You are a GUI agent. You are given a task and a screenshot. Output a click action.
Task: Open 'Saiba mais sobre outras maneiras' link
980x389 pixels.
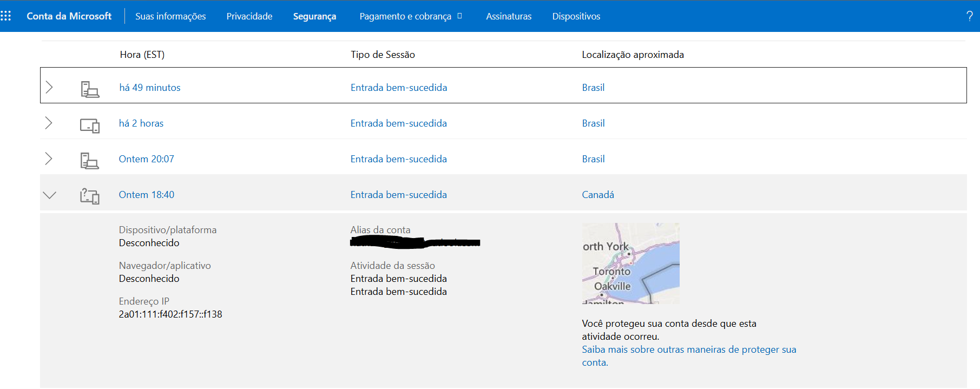(x=689, y=356)
